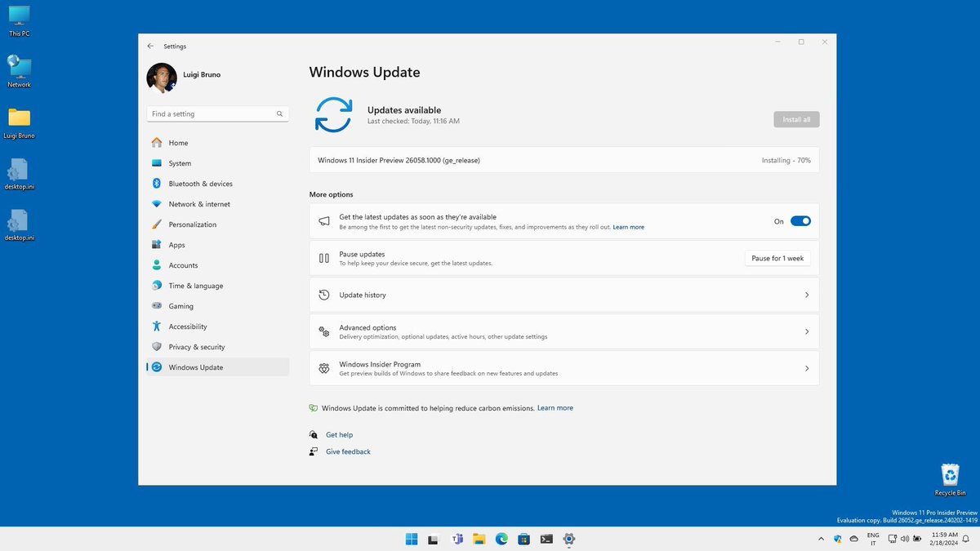Go to Bluetooth & devices settings
This screenshot has width=980, height=551.
click(217, 184)
